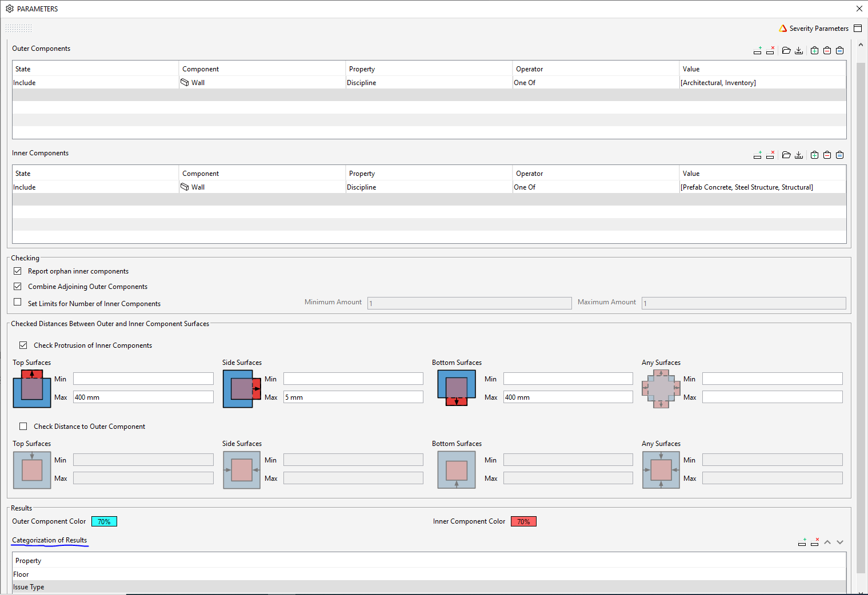Remove selection basket icon in Outer Components

click(827, 51)
